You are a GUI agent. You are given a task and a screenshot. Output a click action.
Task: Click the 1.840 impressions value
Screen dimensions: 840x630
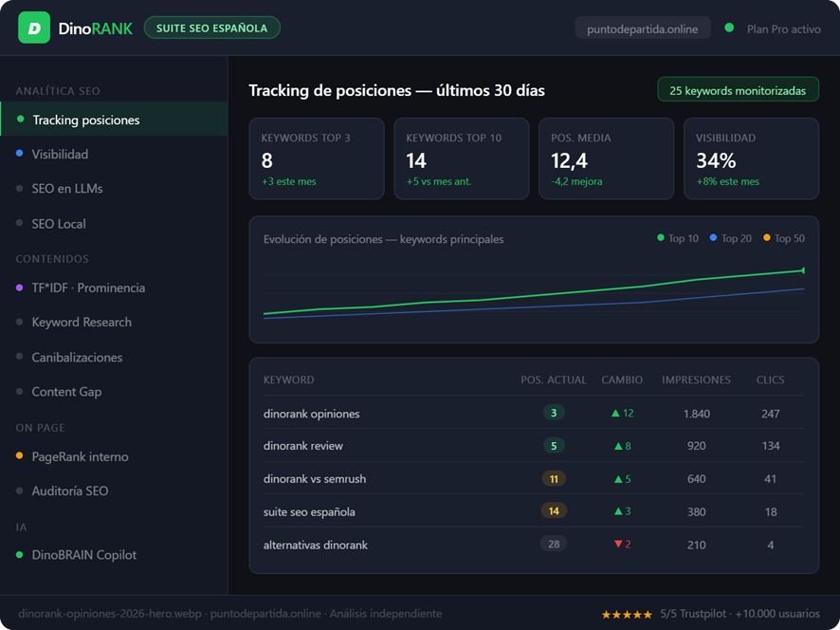[697, 414]
